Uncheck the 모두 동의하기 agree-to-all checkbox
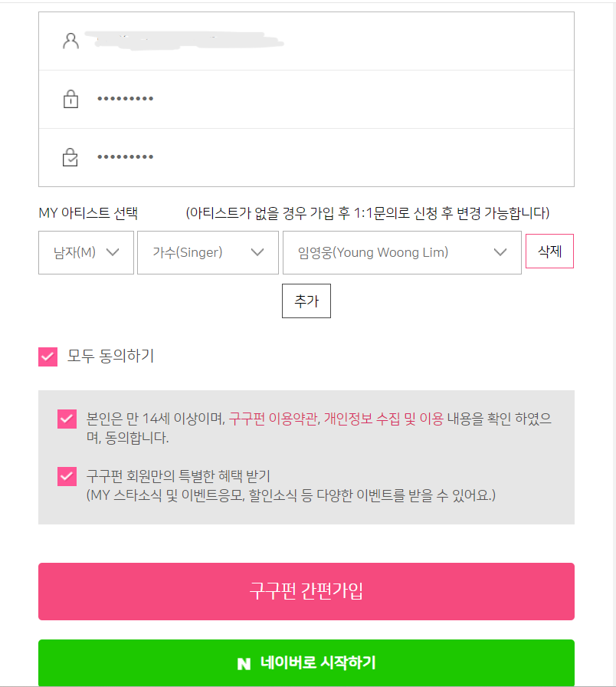Screen dimensions: 616x687 (x=46, y=356)
